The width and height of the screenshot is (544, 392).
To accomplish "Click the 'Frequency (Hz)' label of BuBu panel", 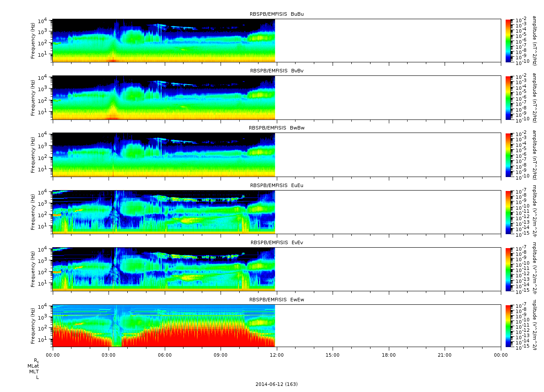I will (33, 40).
